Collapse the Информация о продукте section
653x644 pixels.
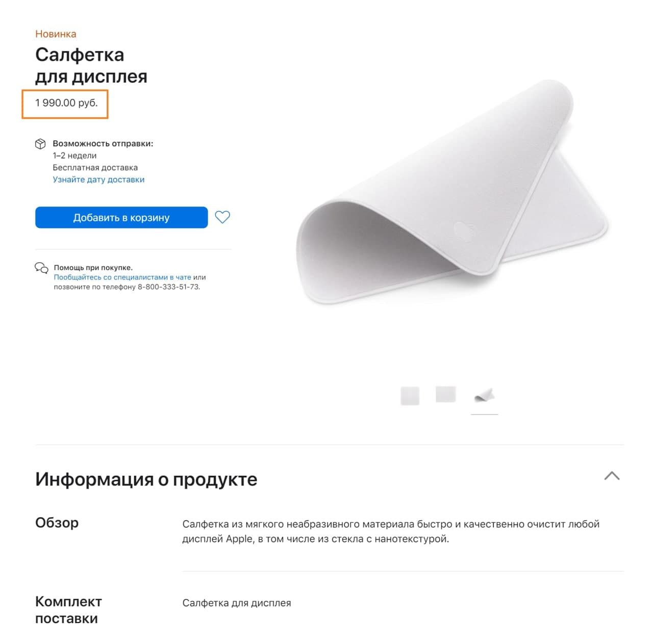612,476
